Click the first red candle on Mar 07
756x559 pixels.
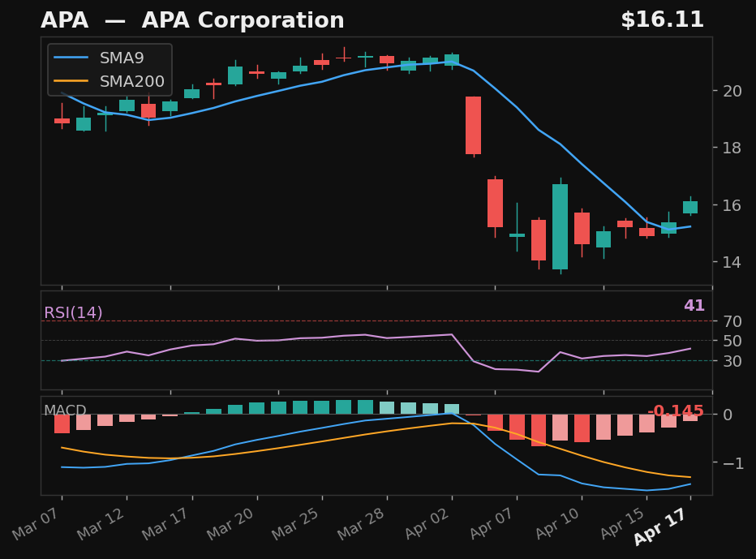point(62,121)
